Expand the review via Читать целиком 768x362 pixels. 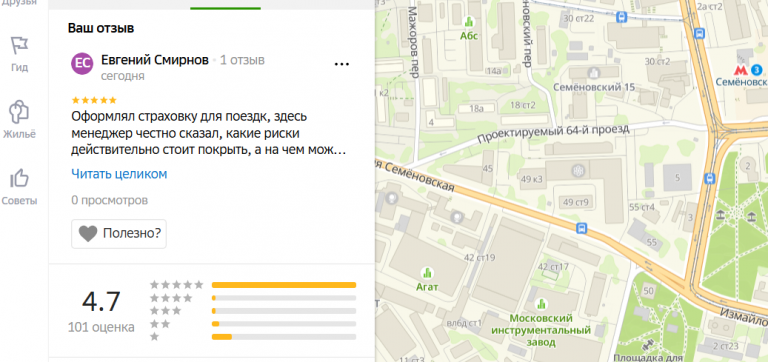pos(119,174)
